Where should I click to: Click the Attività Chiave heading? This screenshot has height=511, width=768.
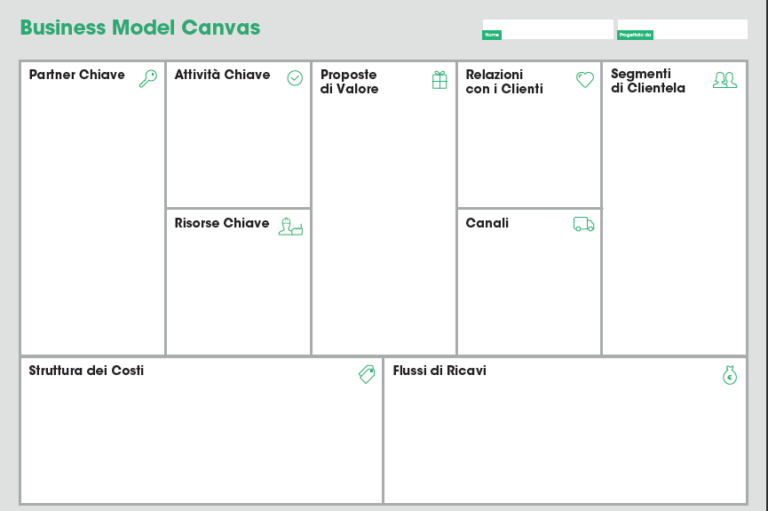pos(222,74)
